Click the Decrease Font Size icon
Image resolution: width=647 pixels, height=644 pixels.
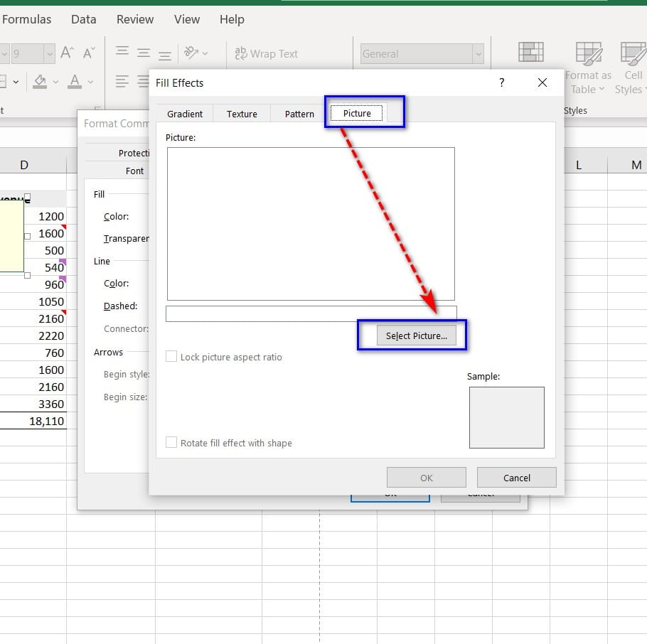pyautogui.click(x=89, y=53)
